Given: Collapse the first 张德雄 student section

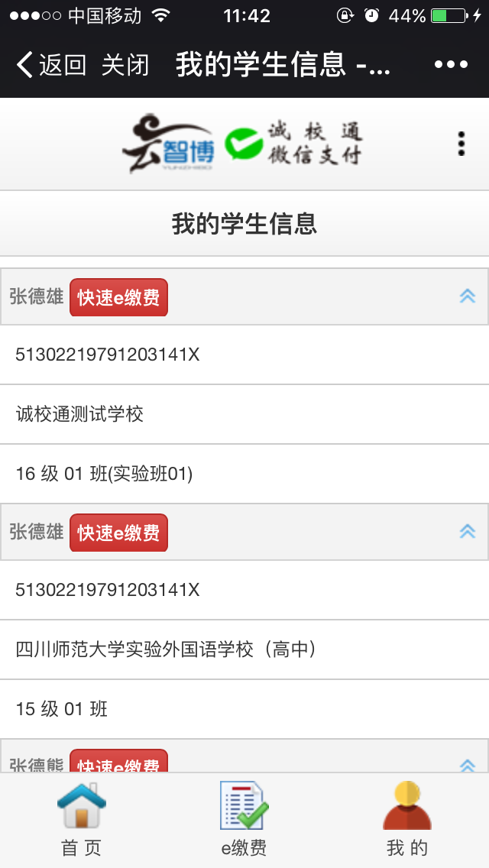Looking at the screenshot, I should (468, 296).
